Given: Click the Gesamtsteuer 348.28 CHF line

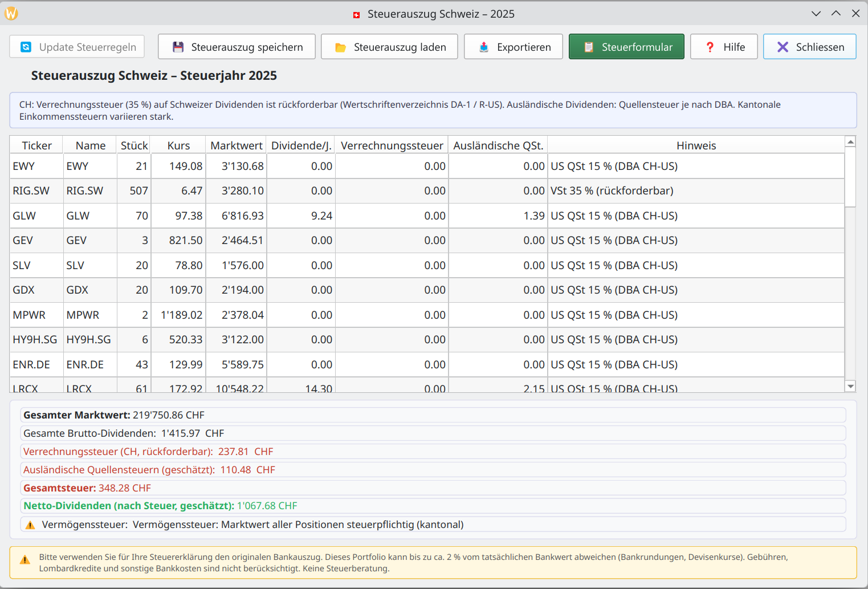Looking at the screenshot, I should pos(433,488).
